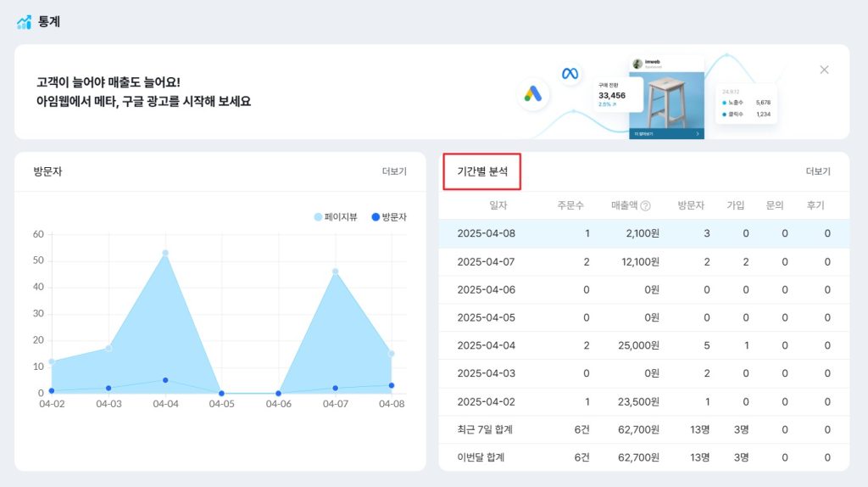Click the 방문자 panel title
Viewport: 868px width, 487px height.
pyautogui.click(x=47, y=171)
